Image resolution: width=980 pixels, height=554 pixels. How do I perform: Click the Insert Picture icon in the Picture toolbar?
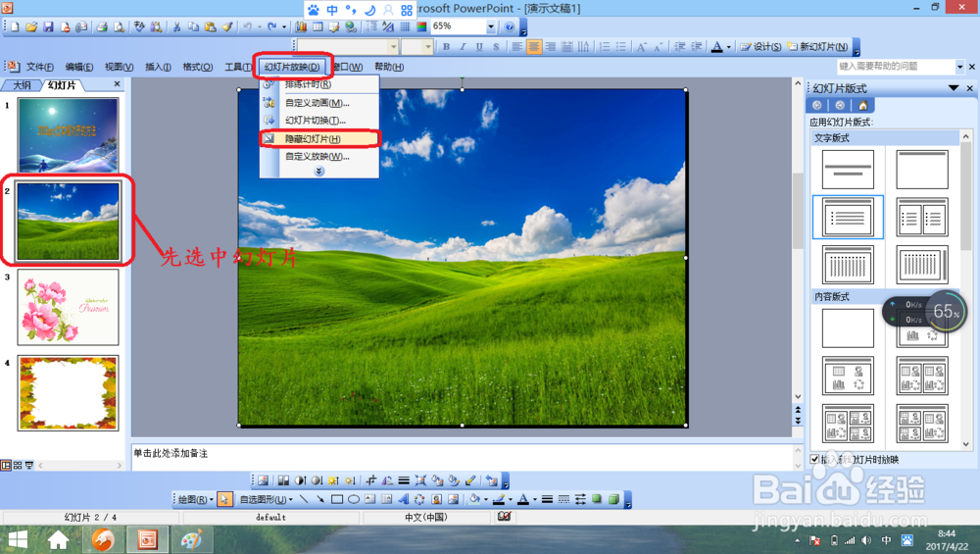click(263, 480)
